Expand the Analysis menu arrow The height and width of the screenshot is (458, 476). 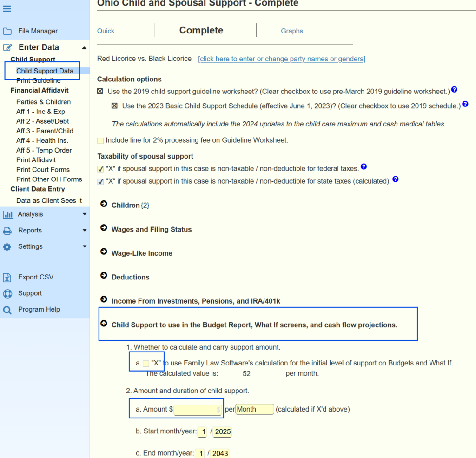coord(85,214)
